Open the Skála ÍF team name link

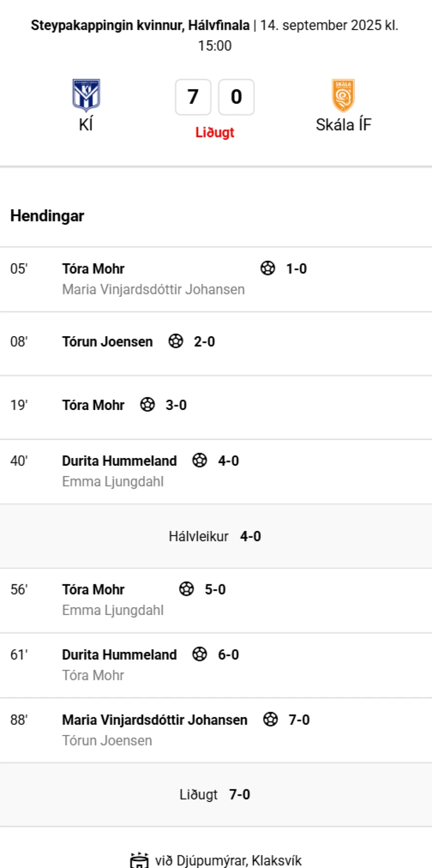pos(344,125)
